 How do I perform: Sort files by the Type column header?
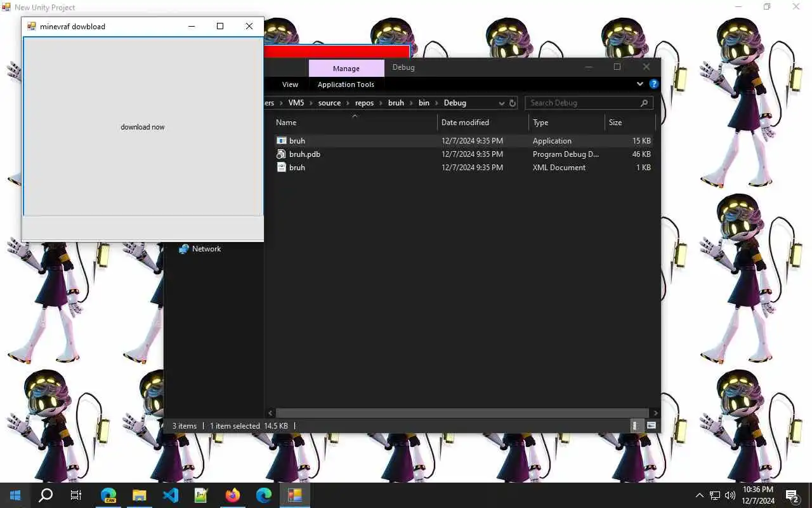(566, 123)
